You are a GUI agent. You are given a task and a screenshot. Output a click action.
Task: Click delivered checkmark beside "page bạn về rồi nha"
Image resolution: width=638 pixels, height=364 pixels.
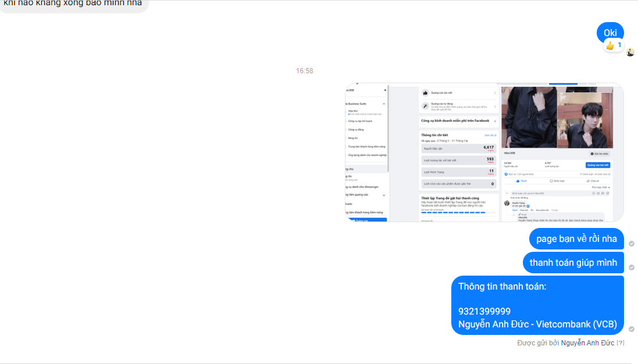632,244
